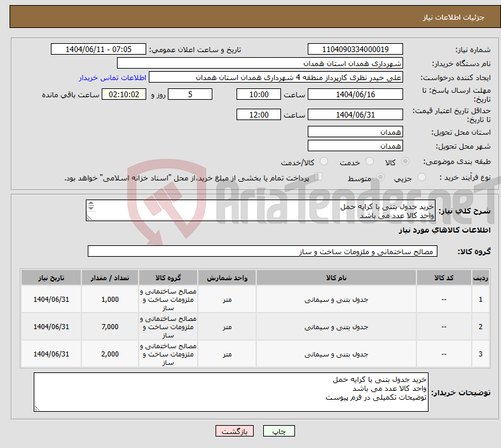Open اطلاعات تماس خریدار contact link
The width and height of the screenshot is (501, 448).
[x=113, y=78]
